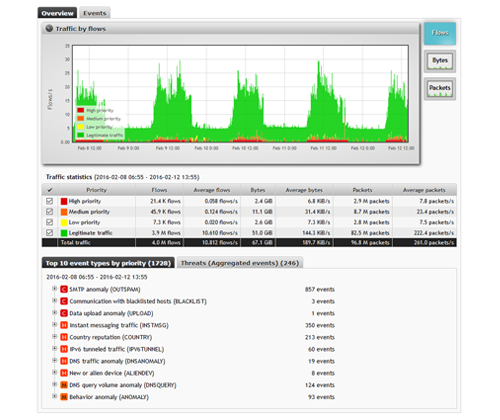Viewport: 500px width, 420px height.
Task: Uncheck the High priority checkbox
Action: tap(50, 201)
